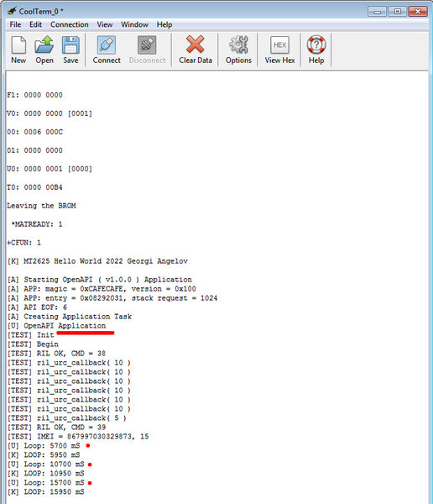Click the 'U0: 0000 0001 [0000]' line
The width and height of the screenshot is (433, 504).
50,169
